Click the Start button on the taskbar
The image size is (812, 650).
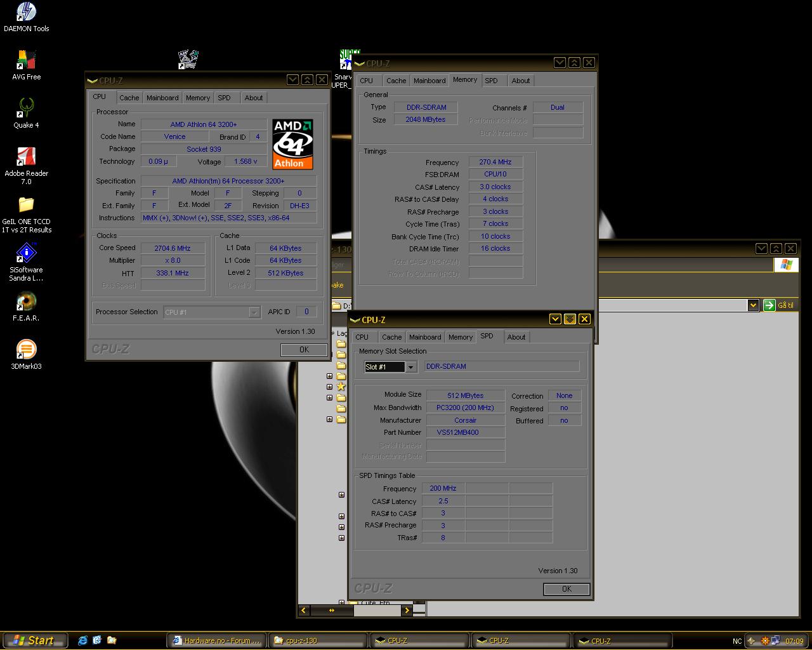pos(34,640)
